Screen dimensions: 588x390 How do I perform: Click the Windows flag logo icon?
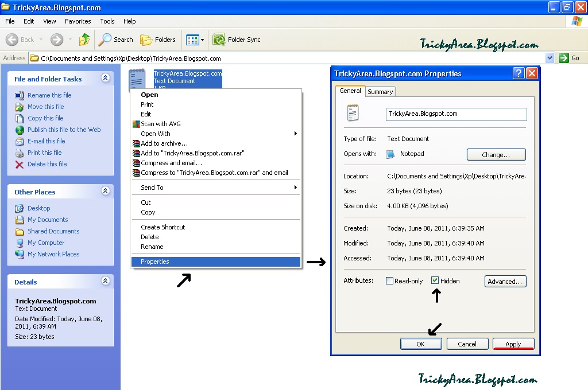577,21
